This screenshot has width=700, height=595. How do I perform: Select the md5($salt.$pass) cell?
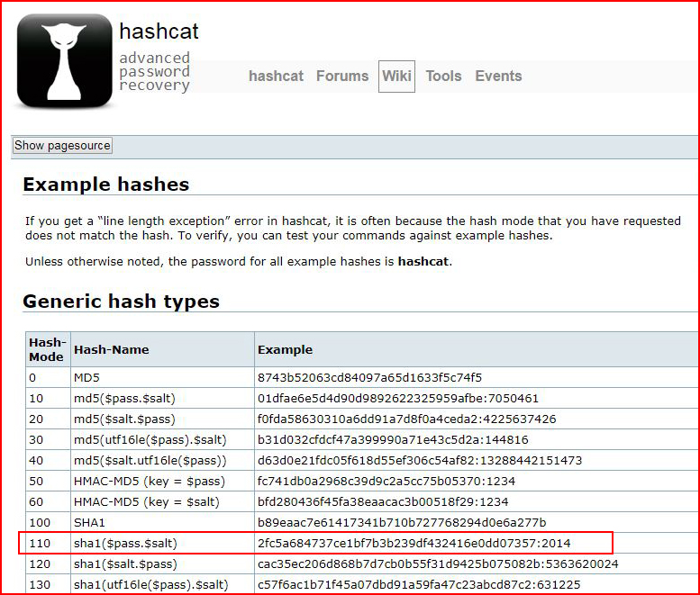pyautogui.click(x=162, y=419)
